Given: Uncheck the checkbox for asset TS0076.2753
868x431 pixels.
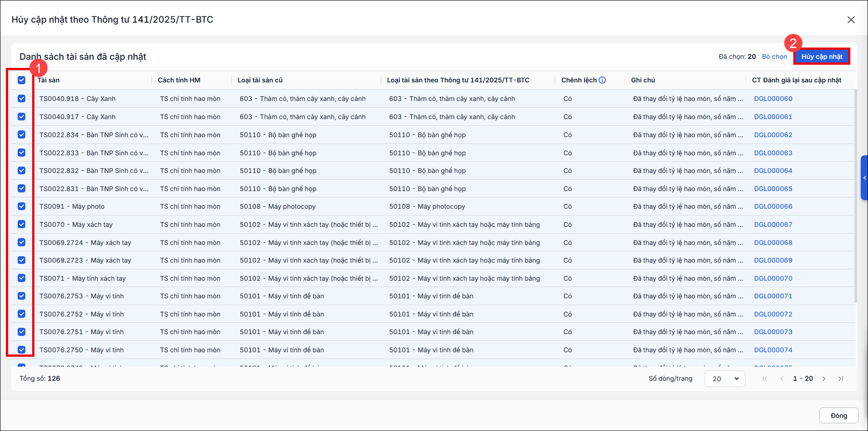Looking at the screenshot, I should [x=22, y=296].
